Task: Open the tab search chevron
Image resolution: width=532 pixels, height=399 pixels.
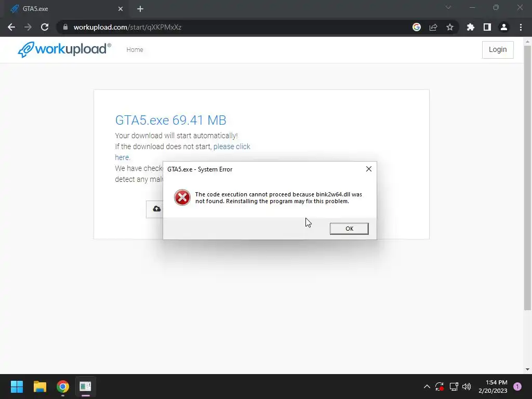Action: click(448, 7)
